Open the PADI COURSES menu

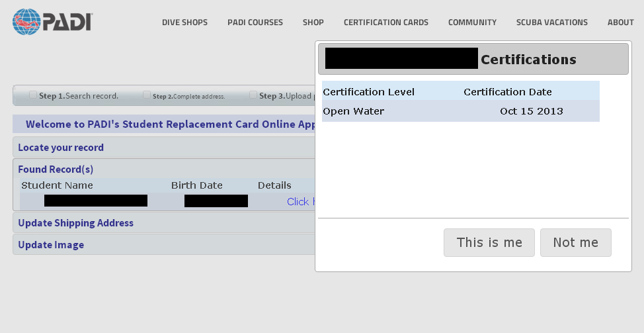point(255,23)
